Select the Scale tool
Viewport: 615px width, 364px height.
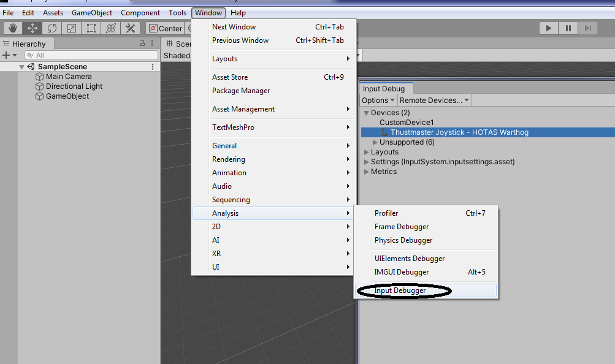point(71,28)
